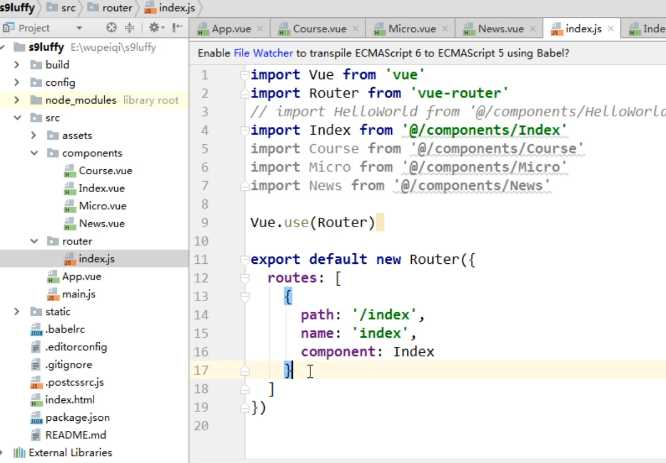The height and width of the screenshot is (463, 666).
Task: Close the Micro.vue tab
Action: click(445, 29)
